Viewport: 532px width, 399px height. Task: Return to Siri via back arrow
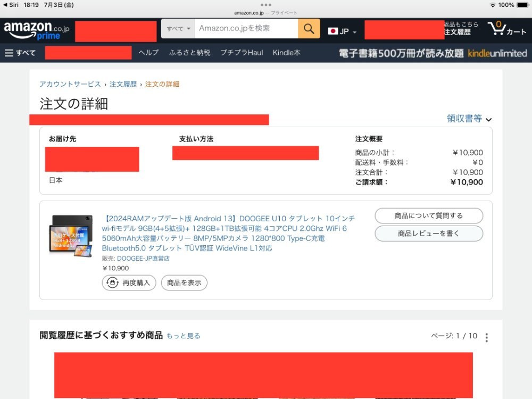click(x=11, y=5)
